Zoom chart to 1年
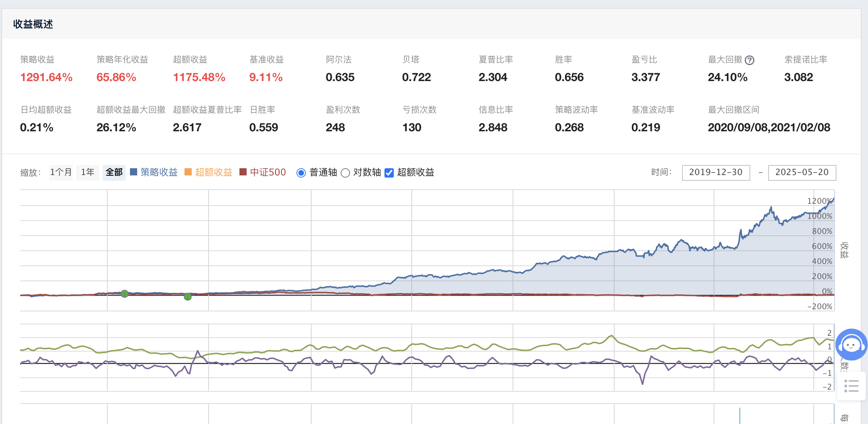The height and width of the screenshot is (424, 868). tap(88, 173)
